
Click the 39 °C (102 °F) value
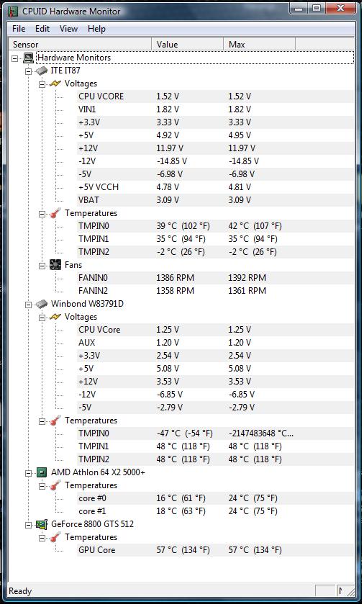click(x=183, y=227)
